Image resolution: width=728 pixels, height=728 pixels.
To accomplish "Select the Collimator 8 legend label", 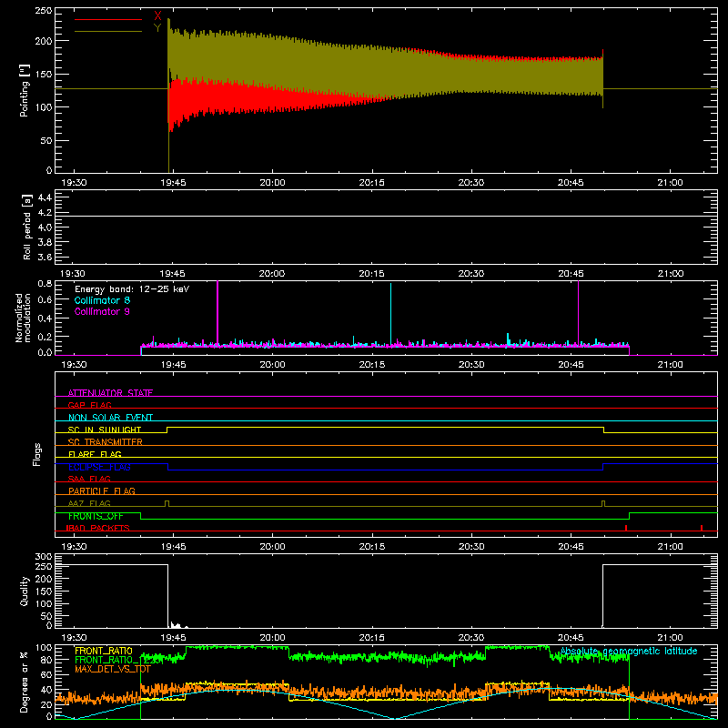I will pos(102,300).
